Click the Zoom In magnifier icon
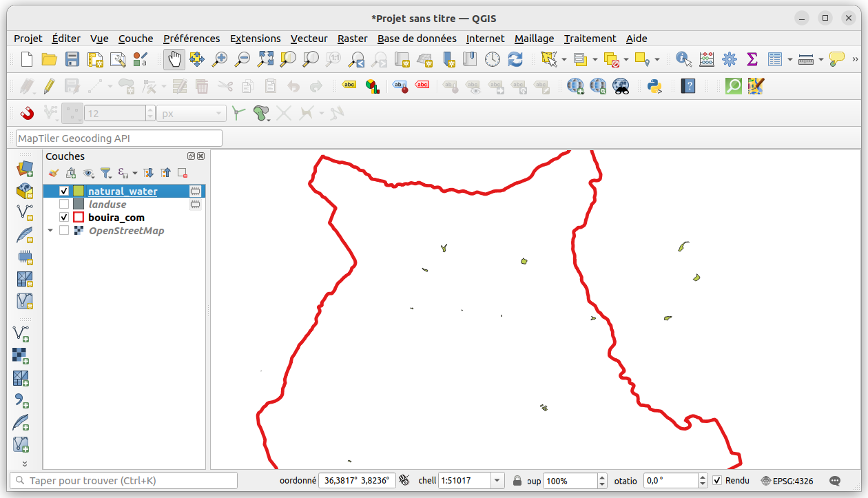Image resolution: width=868 pixels, height=498 pixels. tap(219, 60)
